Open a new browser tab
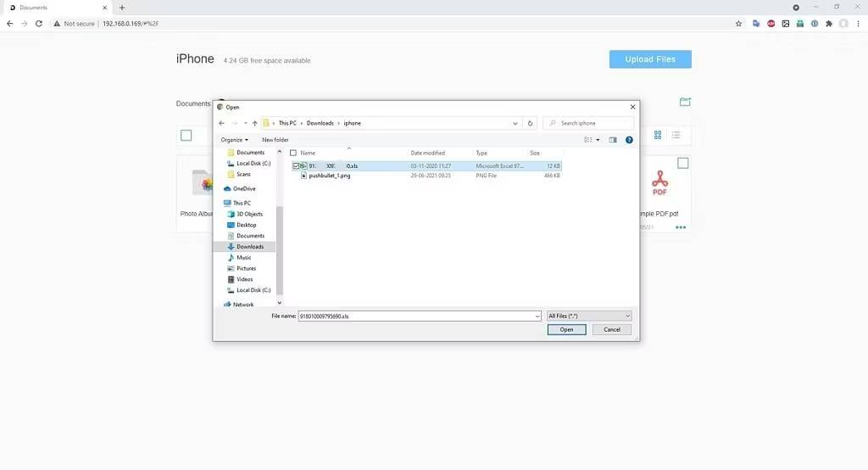 pyautogui.click(x=122, y=8)
